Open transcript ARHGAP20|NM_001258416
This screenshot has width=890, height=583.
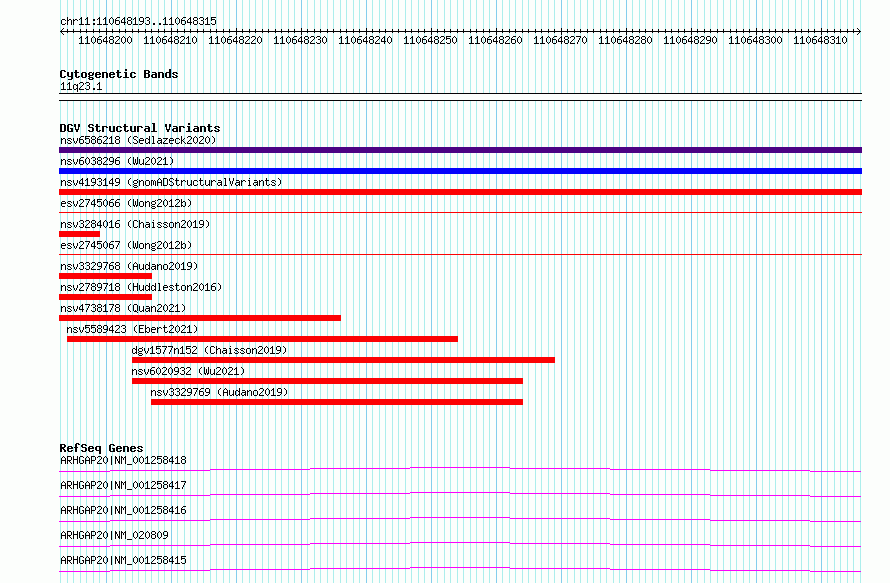[123, 510]
